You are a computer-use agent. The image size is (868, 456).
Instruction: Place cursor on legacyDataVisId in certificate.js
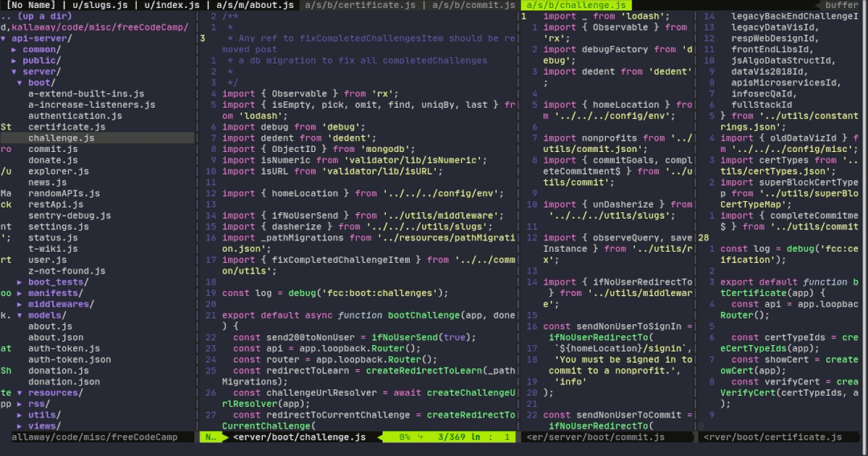[x=775, y=27]
